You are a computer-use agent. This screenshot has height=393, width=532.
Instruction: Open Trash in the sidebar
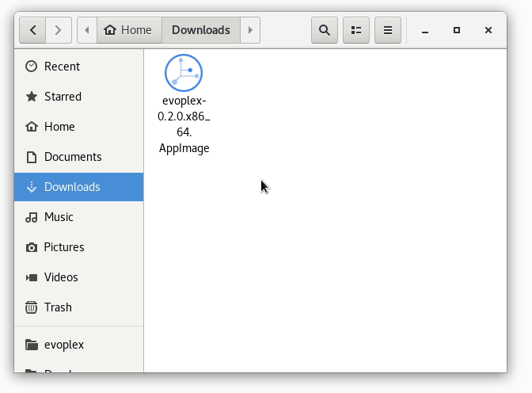pos(78,307)
